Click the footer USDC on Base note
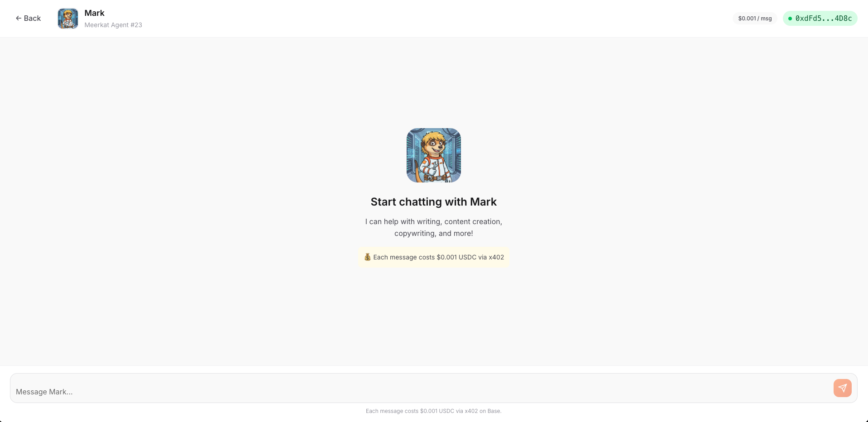Image resolution: width=868 pixels, height=422 pixels. click(x=434, y=411)
